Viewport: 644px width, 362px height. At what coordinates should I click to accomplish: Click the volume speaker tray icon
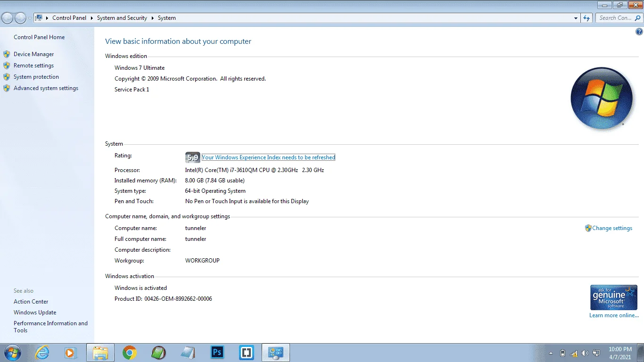(x=585, y=353)
